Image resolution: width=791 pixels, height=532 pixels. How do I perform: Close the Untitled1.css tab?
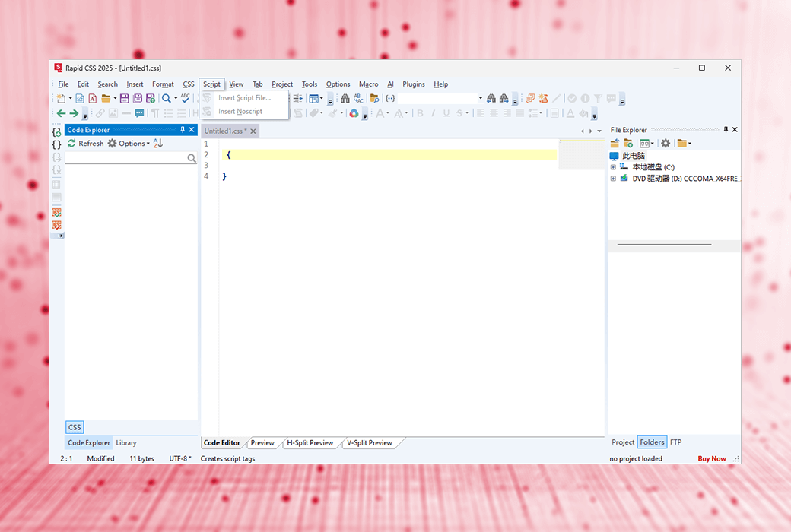(253, 131)
